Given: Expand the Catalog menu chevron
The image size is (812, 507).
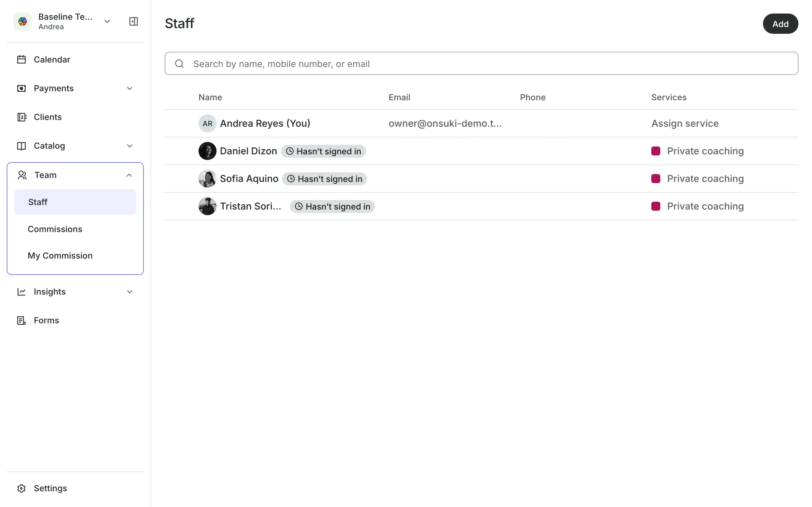Looking at the screenshot, I should coord(130,146).
